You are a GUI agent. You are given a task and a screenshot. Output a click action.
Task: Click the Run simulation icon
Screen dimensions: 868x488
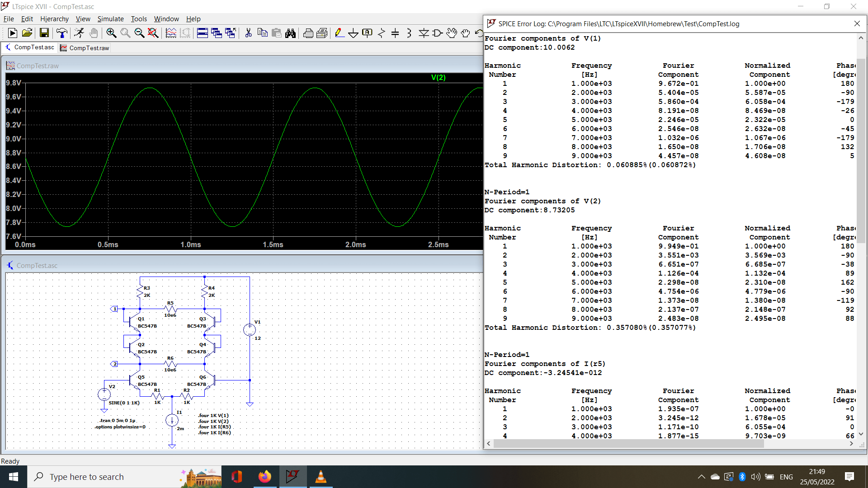(x=13, y=33)
